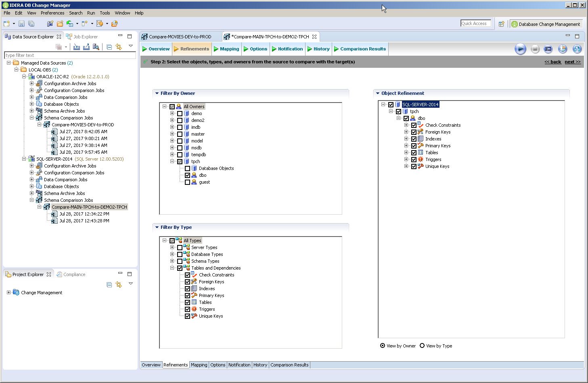Viewport: 588px width, 383px height.
Task: Click the clock schedule job icon
Action: coord(563,49)
